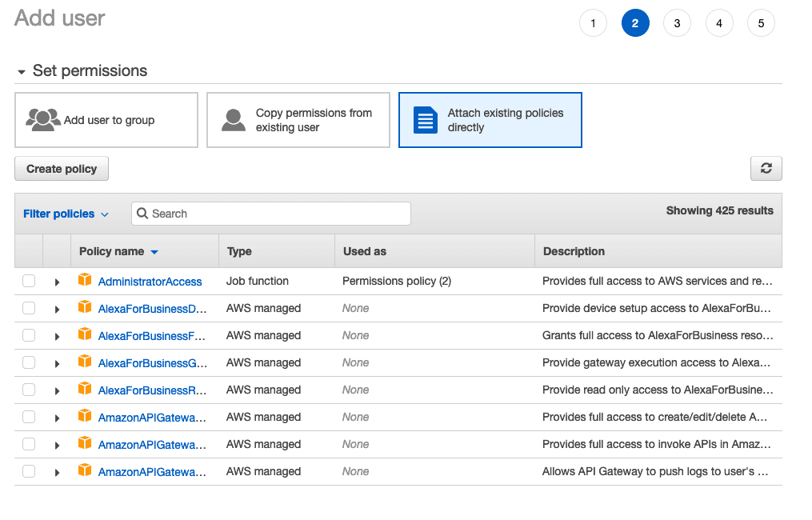Click the Add user to group people icon
The image size is (812, 520).
[x=43, y=120]
